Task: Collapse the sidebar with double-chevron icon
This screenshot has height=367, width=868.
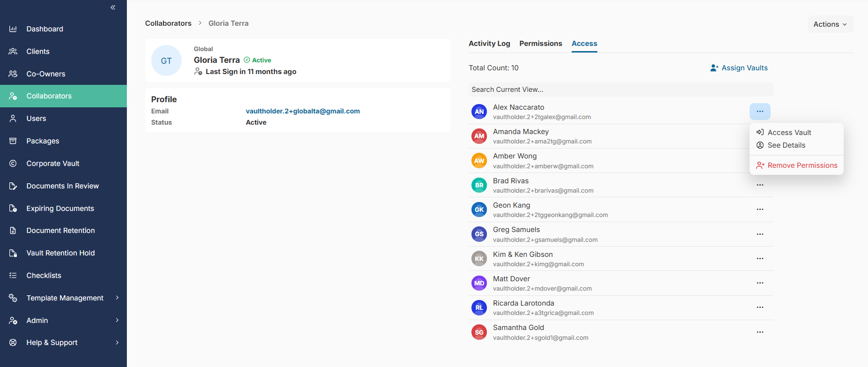Action: (x=113, y=7)
